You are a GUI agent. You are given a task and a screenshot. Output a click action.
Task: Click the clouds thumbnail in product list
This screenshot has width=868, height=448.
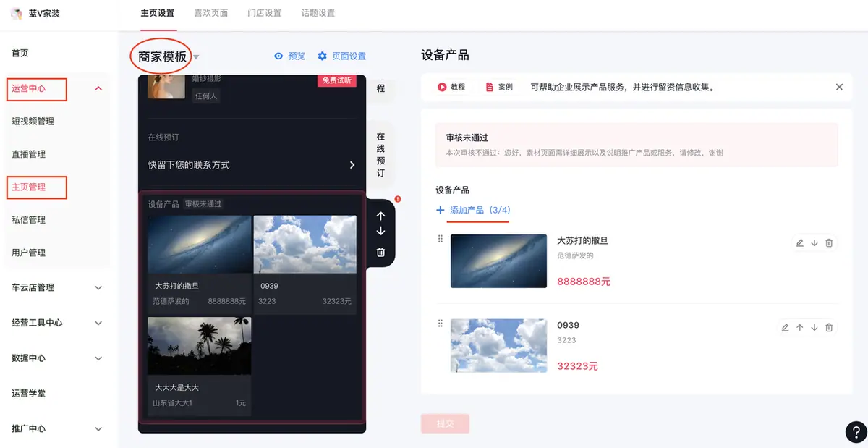point(498,345)
